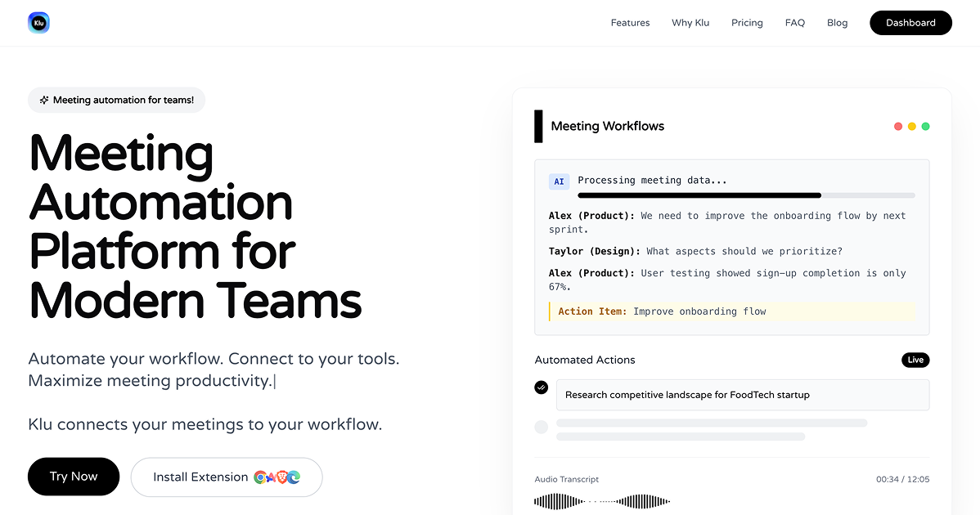Click the red window dot in Meeting Workflows panel
Viewport: 980px width, 515px height.
tap(897, 126)
